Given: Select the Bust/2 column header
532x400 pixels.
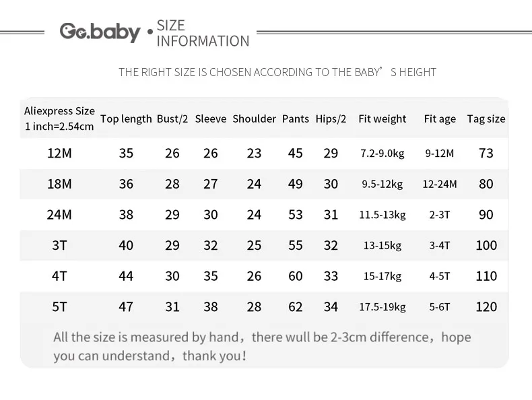Looking at the screenshot, I should (x=172, y=119).
